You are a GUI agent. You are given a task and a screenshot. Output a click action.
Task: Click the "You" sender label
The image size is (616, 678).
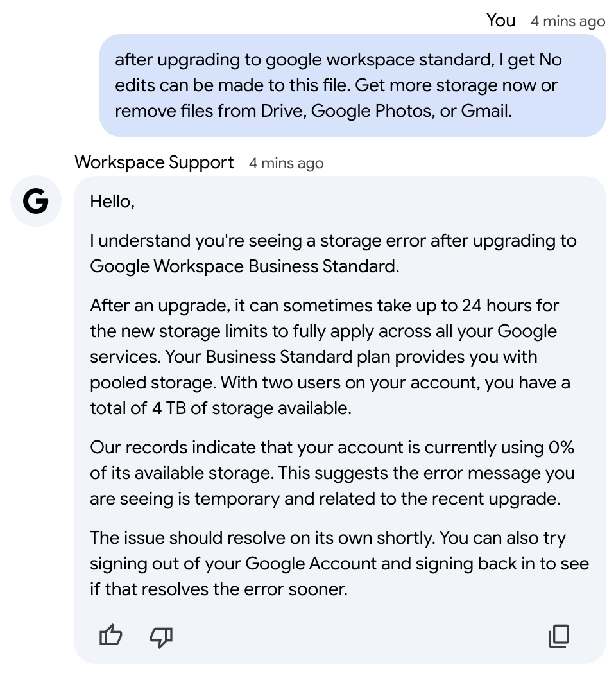click(501, 21)
